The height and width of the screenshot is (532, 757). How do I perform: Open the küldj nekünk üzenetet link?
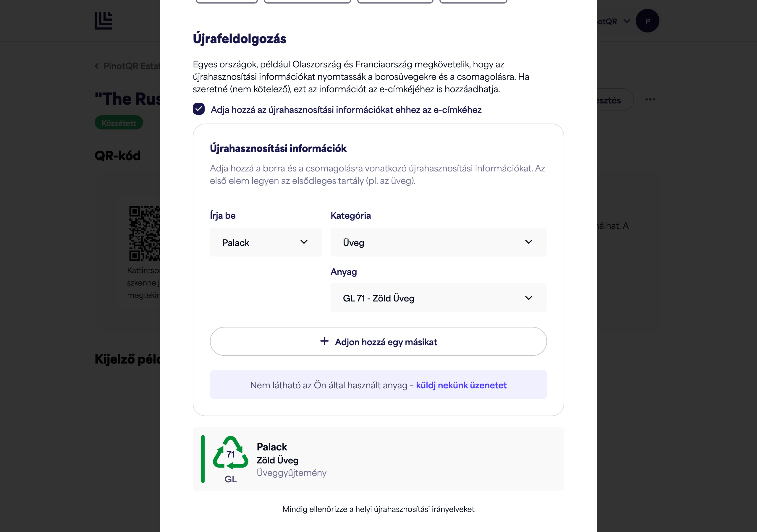click(x=461, y=385)
